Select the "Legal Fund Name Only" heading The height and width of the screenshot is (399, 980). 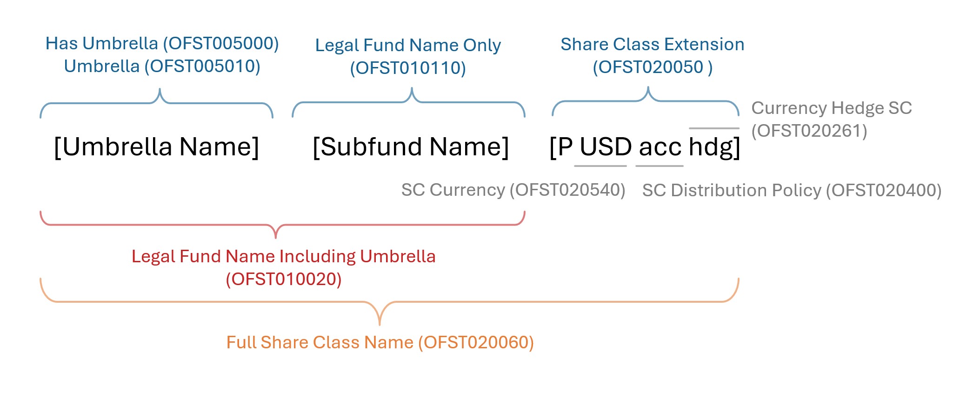tap(408, 46)
